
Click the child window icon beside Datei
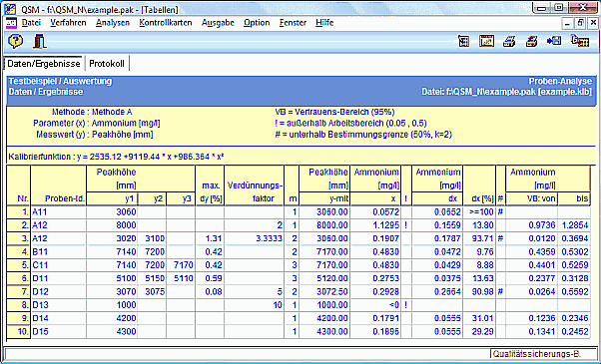[x=12, y=23]
